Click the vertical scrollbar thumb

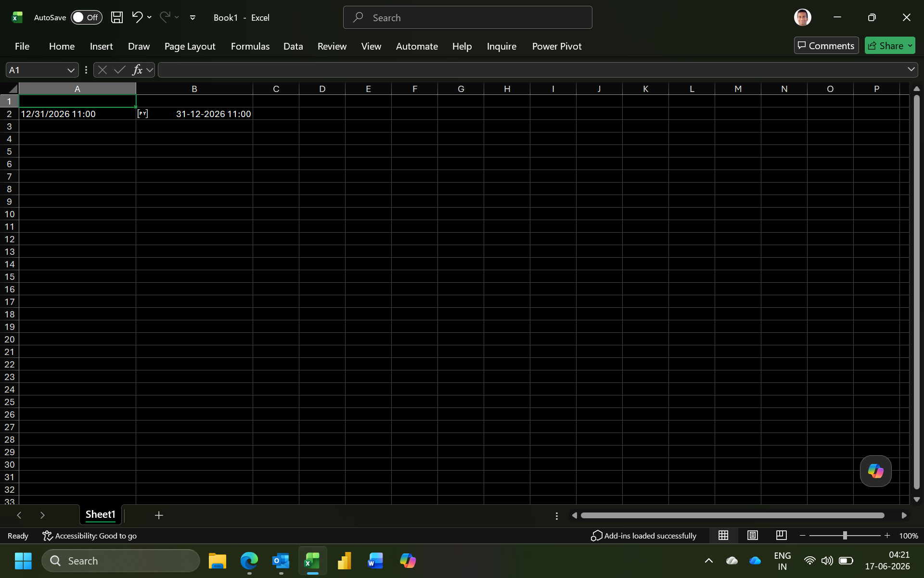(x=916, y=292)
